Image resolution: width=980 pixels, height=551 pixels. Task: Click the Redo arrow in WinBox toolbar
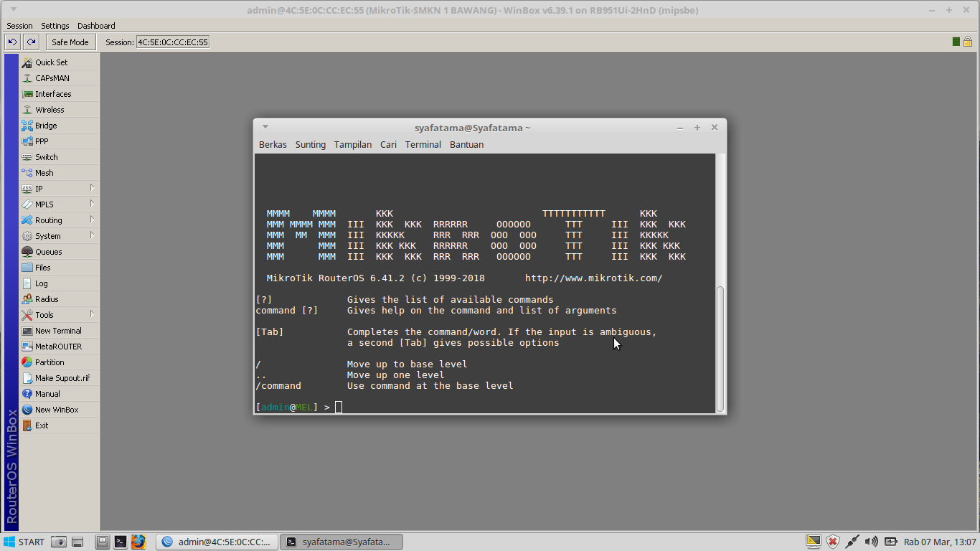tap(31, 42)
